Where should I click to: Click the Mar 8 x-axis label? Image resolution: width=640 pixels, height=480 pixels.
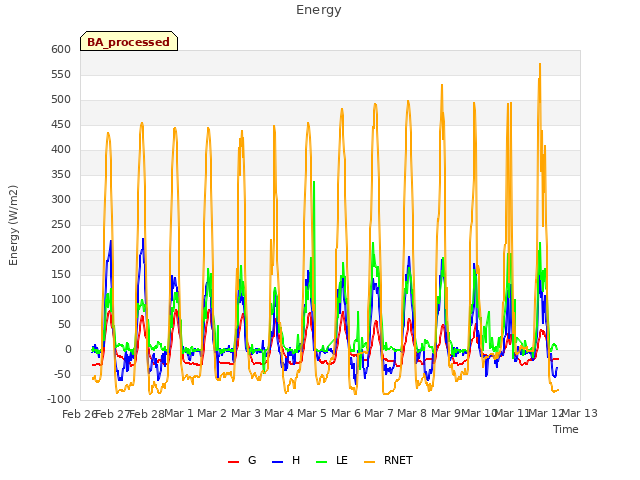(x=412, y=413)
